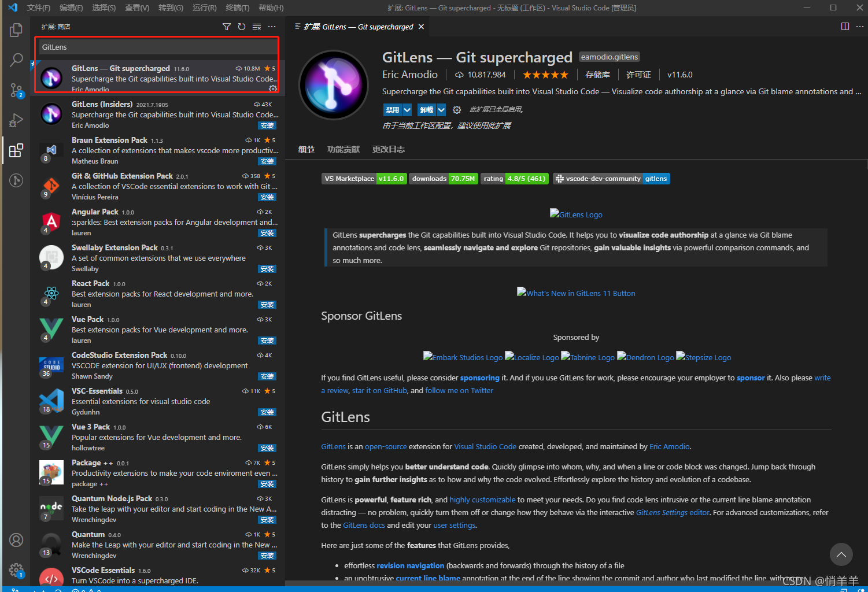Image resolution: width=868 pixels, height=592 pixels.
Task: Open the 转到(G) menu
Action: coord(171,8)
